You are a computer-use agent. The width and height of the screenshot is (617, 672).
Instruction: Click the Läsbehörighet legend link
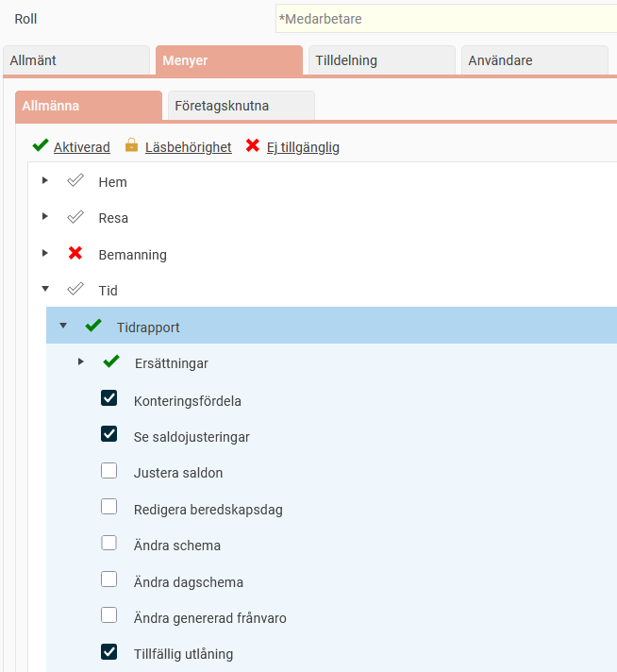(188, 147)
